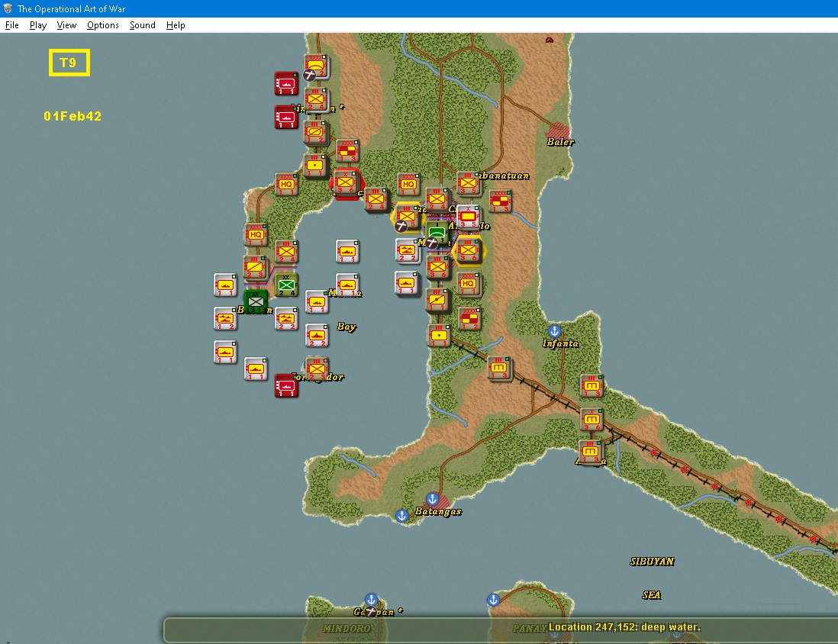Select the 1-2 red-yellow XXXX counter
This screenshot has width=838, height=644.
[470, 319]
